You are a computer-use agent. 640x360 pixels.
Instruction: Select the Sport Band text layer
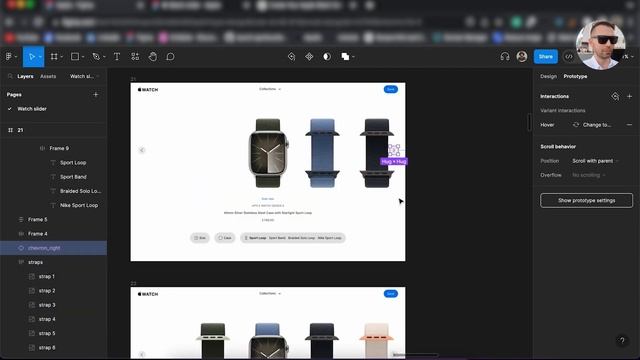tap(73, 177)
